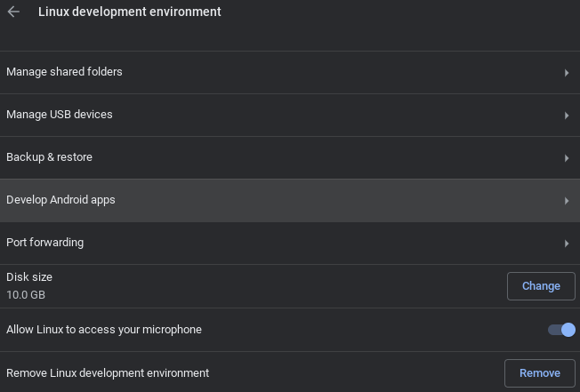The height and width of the screenshot is (392, 580).
Task: Click arrow beside Port forwarding
Action: coord(567,244)
